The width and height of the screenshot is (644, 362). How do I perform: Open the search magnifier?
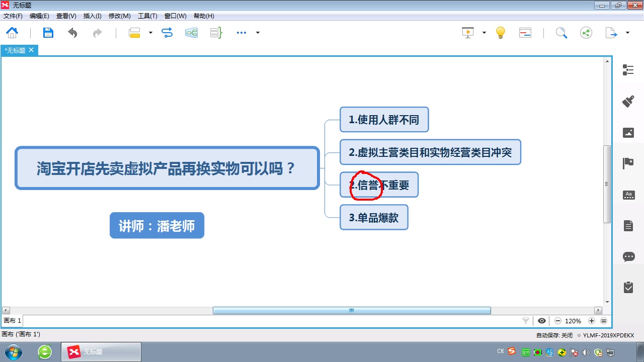561,33
